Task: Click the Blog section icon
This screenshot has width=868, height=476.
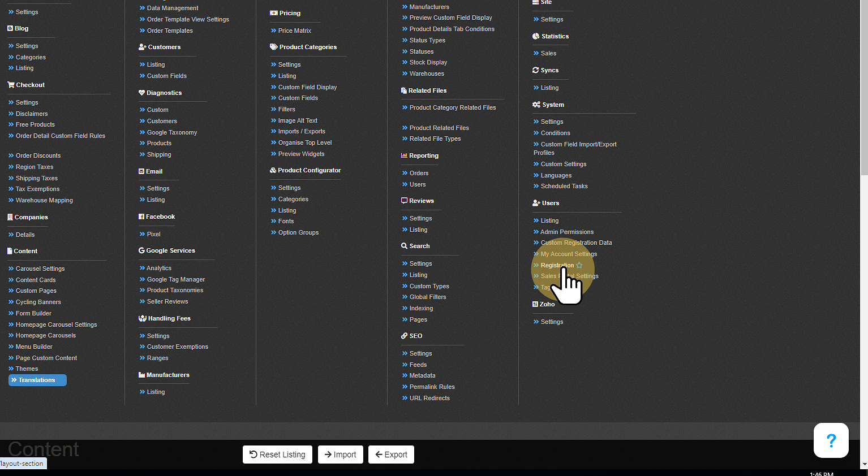Action: coord(10,28)
